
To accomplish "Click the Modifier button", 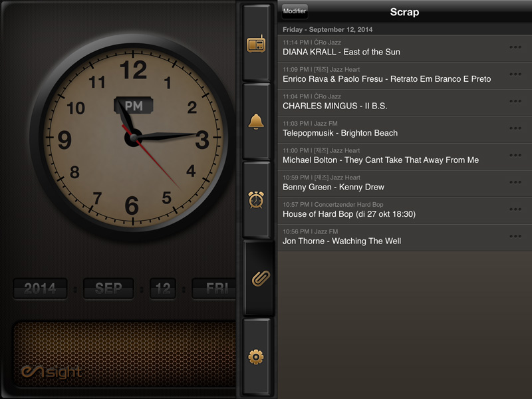I will tap(295, 11).
